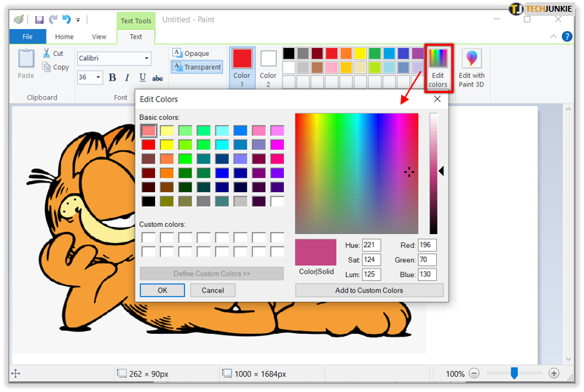
Task: Click the Redo arrow in title bar
Action: coord(53,20)
